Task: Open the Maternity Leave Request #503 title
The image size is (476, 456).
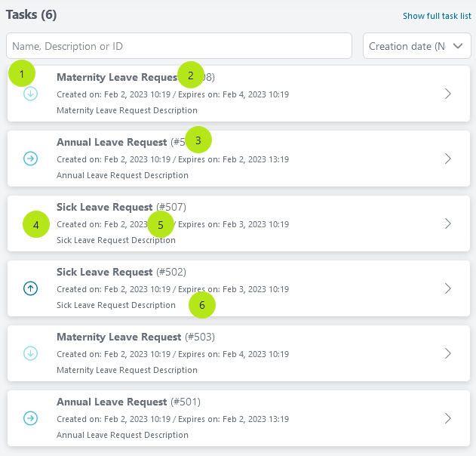Action: pyautogui.click(x=119, y=337)
